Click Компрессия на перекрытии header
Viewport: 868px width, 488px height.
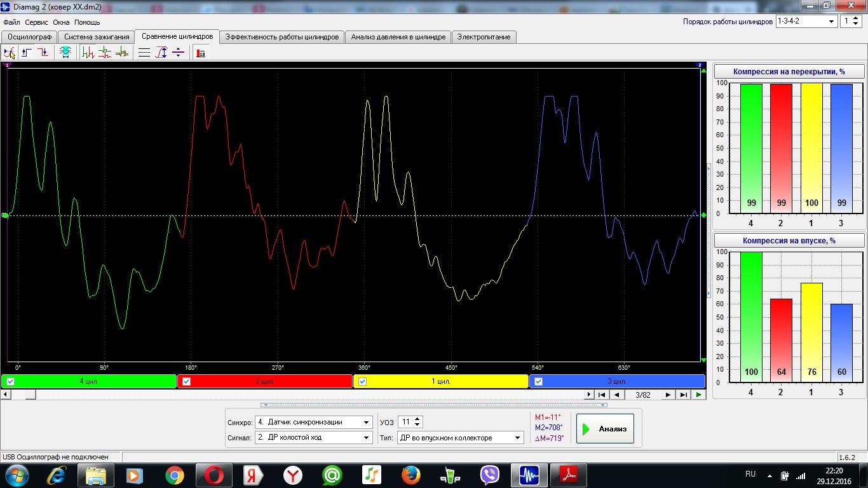coord(789,72)
